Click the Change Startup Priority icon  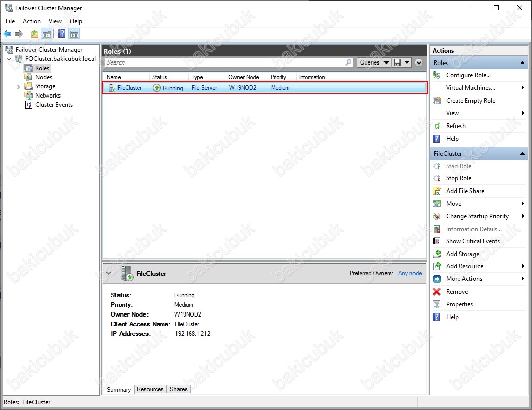pyautogui.click(x=437, y=216)
